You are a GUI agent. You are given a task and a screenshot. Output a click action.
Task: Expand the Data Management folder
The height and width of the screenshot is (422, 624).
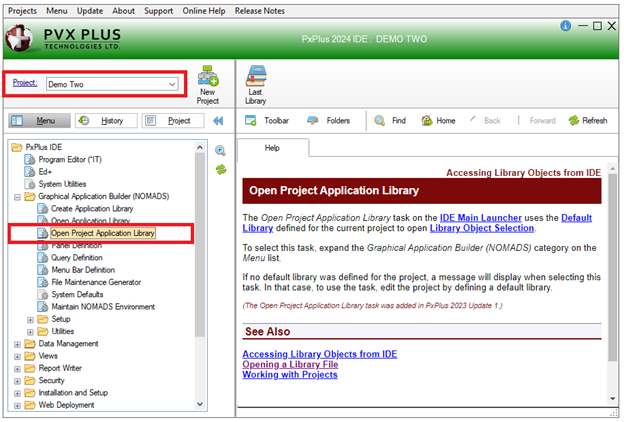17,343
